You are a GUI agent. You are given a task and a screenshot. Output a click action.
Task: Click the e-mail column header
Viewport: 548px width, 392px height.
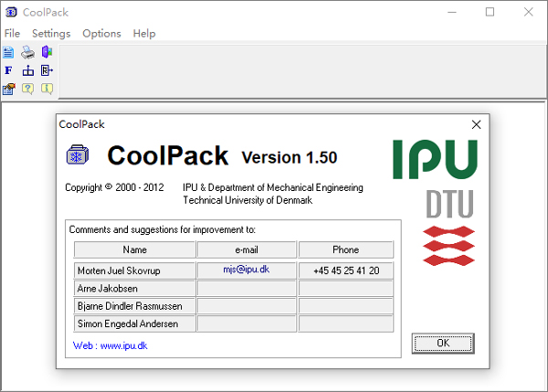tap(247, 249)
